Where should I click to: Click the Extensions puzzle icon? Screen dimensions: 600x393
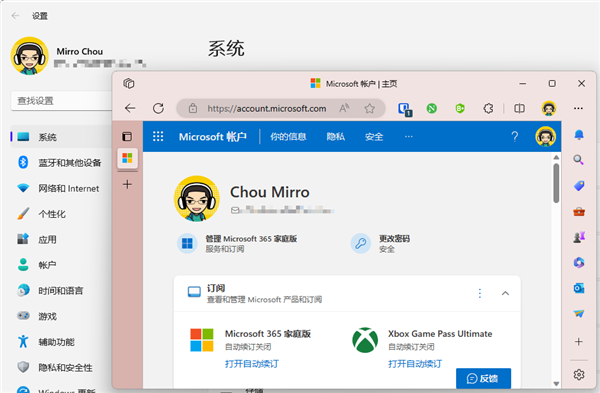(x=488, y=109)
